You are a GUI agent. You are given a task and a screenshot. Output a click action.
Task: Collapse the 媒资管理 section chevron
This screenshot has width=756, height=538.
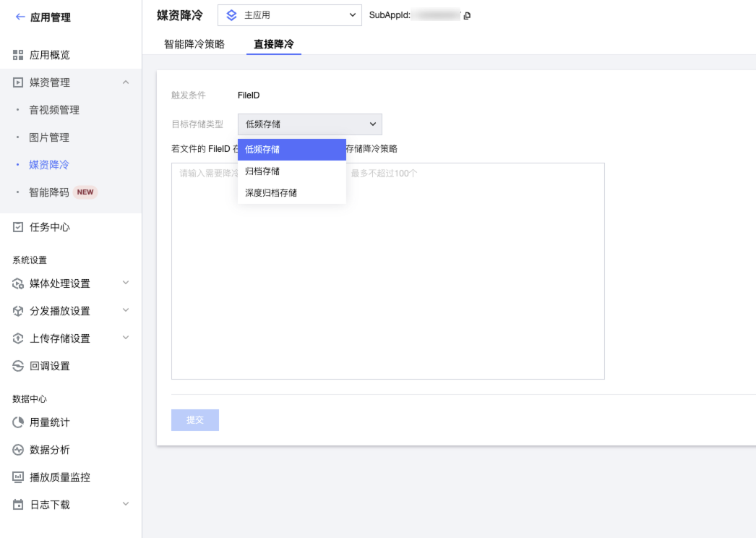click(126, 82)
